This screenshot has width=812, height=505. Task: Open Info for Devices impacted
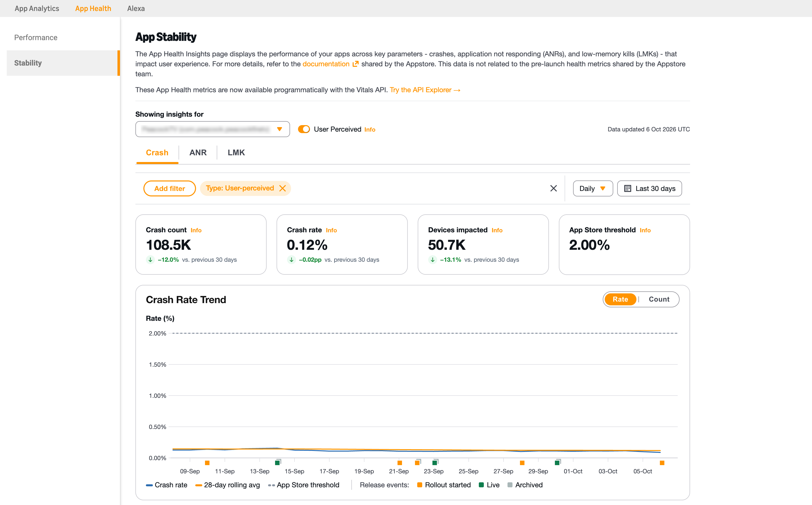coord(497,230)
